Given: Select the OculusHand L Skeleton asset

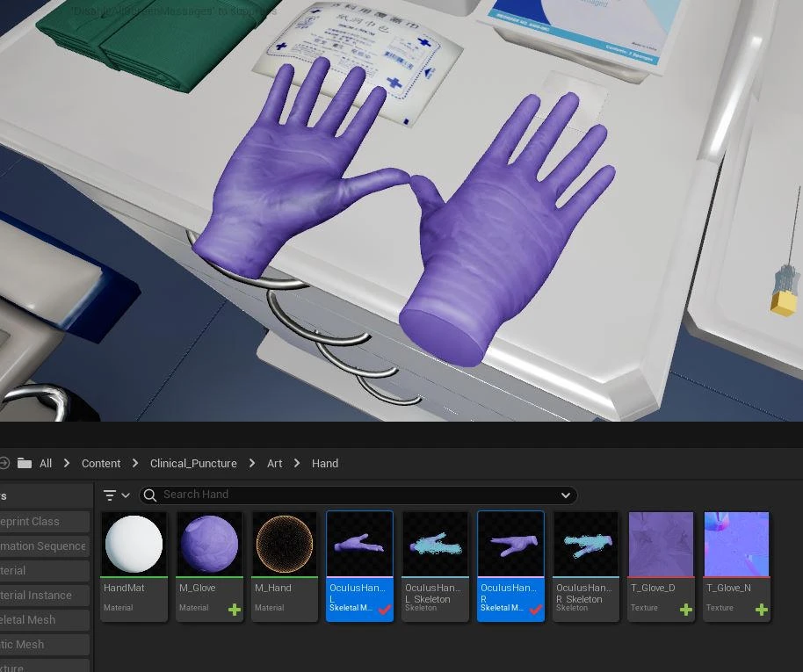Looking at the screenshot, I should tap(435, 566).
